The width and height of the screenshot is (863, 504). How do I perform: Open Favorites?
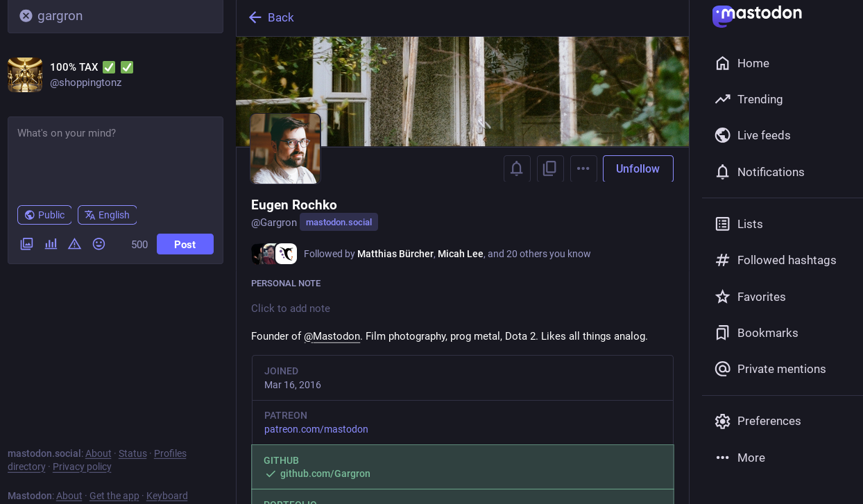point(751,297)
